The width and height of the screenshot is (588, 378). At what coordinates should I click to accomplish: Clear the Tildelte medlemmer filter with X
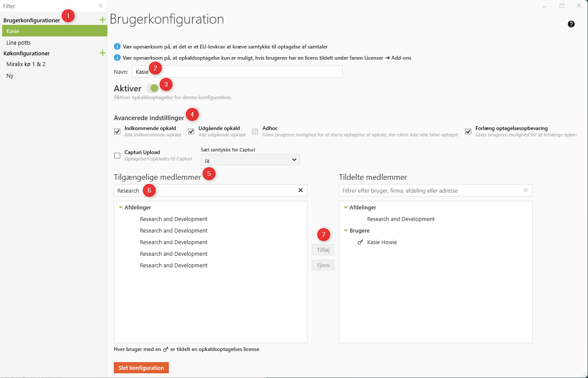click(526, 190)
